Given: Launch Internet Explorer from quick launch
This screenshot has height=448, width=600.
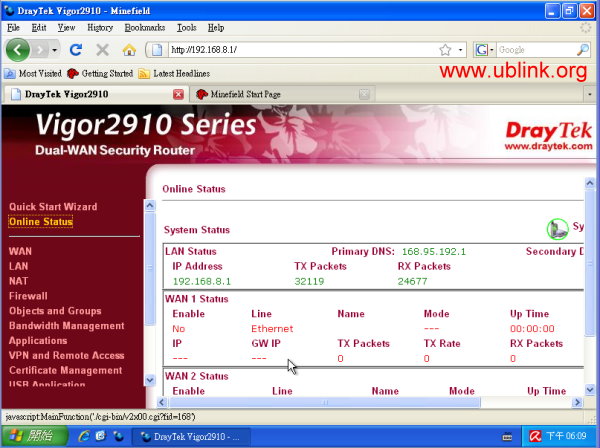Looking at the screenshot, I should (x=84, y=436).
